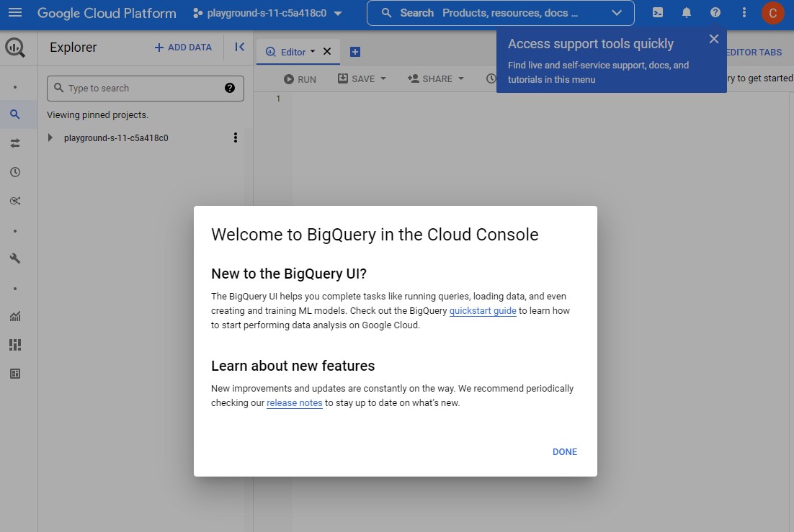Image resolution: width=794 pixels, height=532 pixels.
Task: Open the project selector dropdown
Action: point(267,13)
